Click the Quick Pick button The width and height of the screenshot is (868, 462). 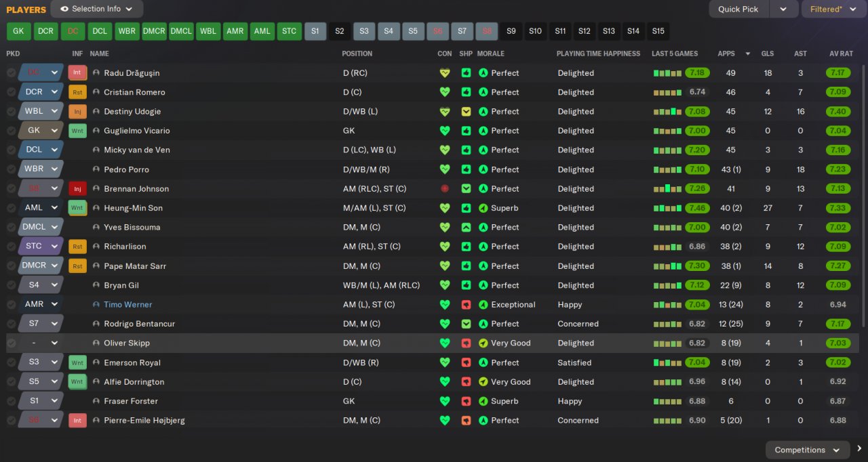point(739,9)
